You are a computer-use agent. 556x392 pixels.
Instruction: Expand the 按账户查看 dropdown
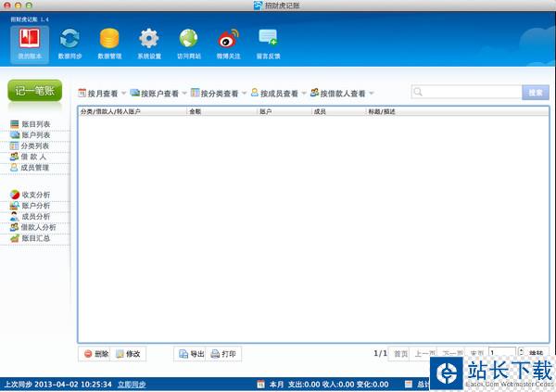pos(158,94)
